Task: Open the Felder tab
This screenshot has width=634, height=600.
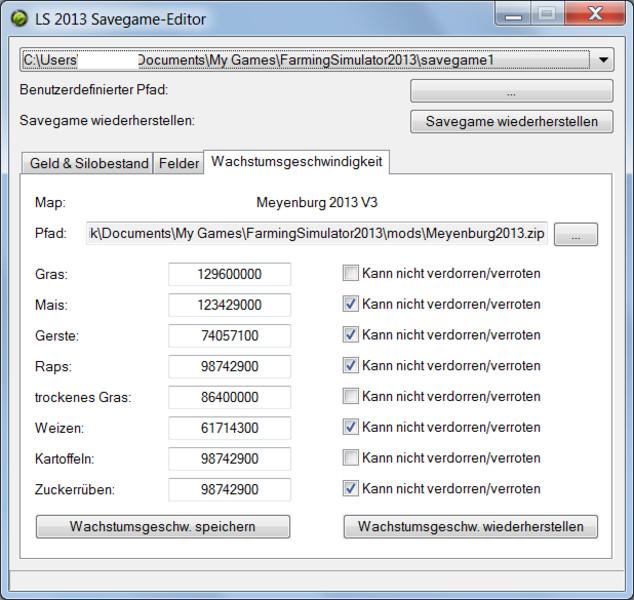Action: (x=178, y=163)
